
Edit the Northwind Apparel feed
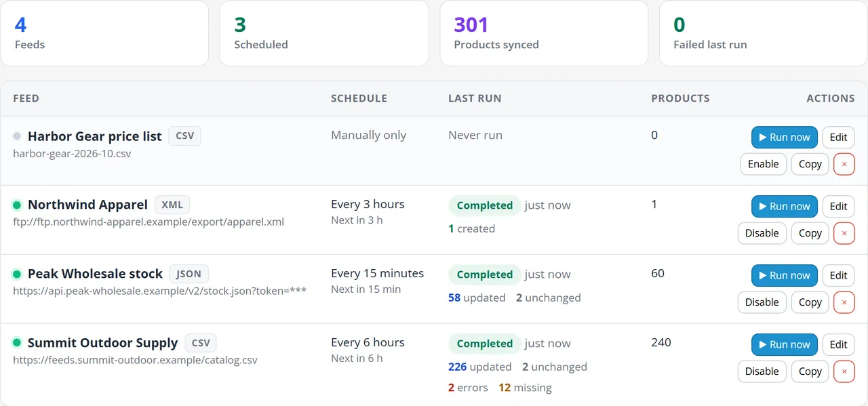tap(839, 206)
